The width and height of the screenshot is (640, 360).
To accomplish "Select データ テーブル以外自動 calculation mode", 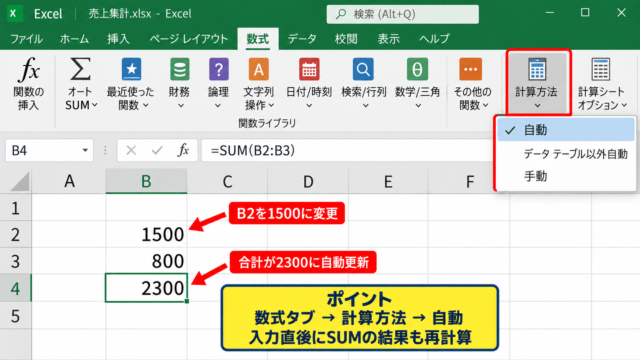I will pos(566,154).
